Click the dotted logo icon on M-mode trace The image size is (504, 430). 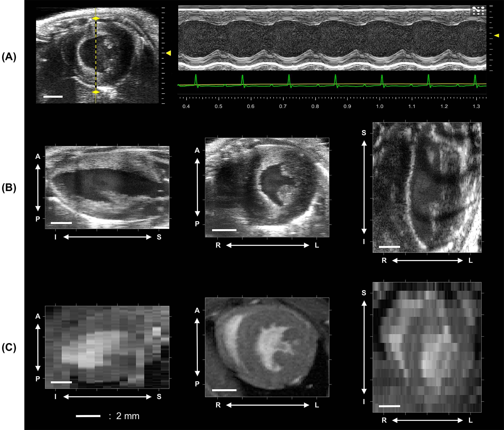point(478,10)
